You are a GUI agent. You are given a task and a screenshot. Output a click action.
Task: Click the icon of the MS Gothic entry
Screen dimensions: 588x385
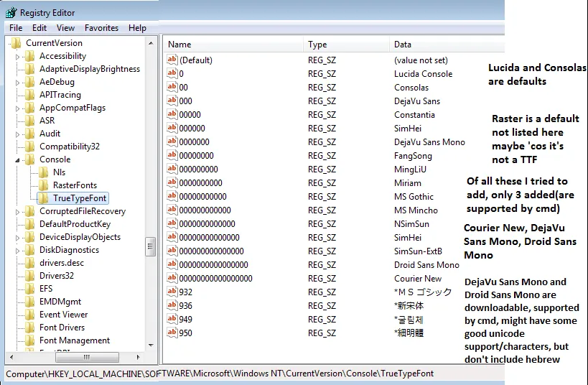172,196
